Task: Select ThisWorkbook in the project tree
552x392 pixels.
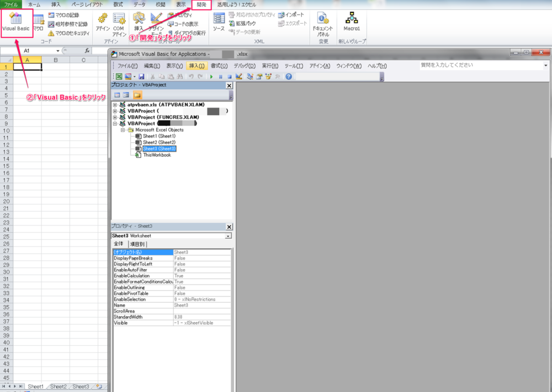Action: [x=157, y=155]
